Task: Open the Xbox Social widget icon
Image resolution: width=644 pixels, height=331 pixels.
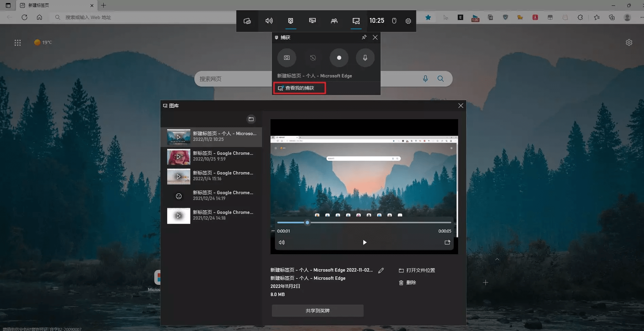Action: (x=334, y=21)
